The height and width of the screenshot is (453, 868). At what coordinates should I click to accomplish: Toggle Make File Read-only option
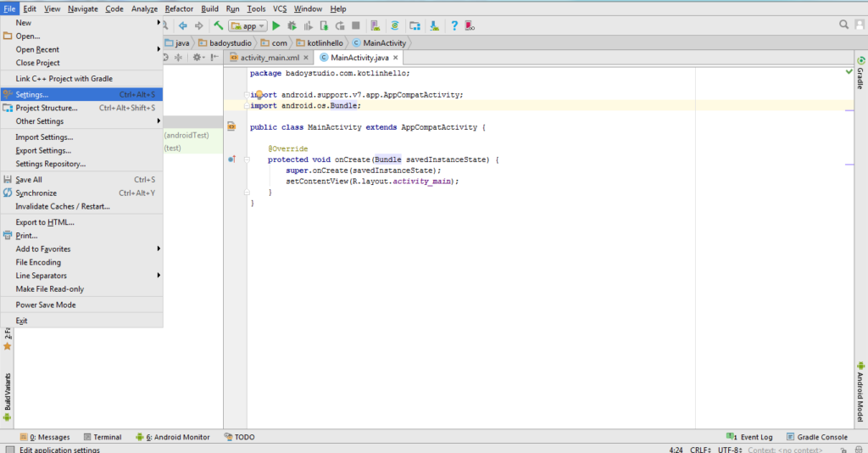click(x=49, y=289)
